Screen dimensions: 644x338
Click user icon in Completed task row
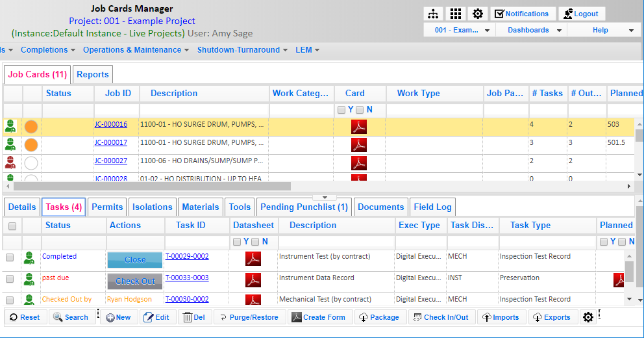click(x=29, y=258)
